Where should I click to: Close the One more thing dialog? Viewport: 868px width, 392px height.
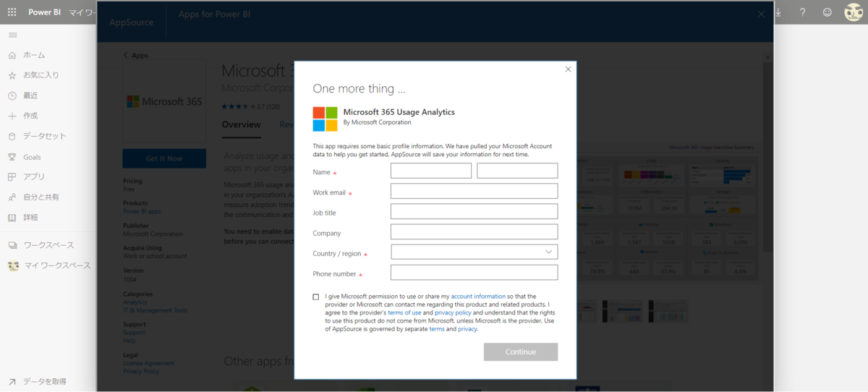pyautogui.click(x=568, y=69)
